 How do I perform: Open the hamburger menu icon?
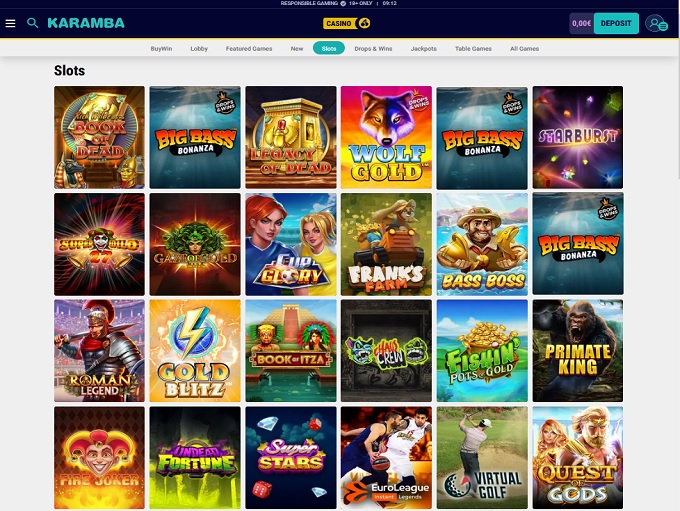click(10, 23)
